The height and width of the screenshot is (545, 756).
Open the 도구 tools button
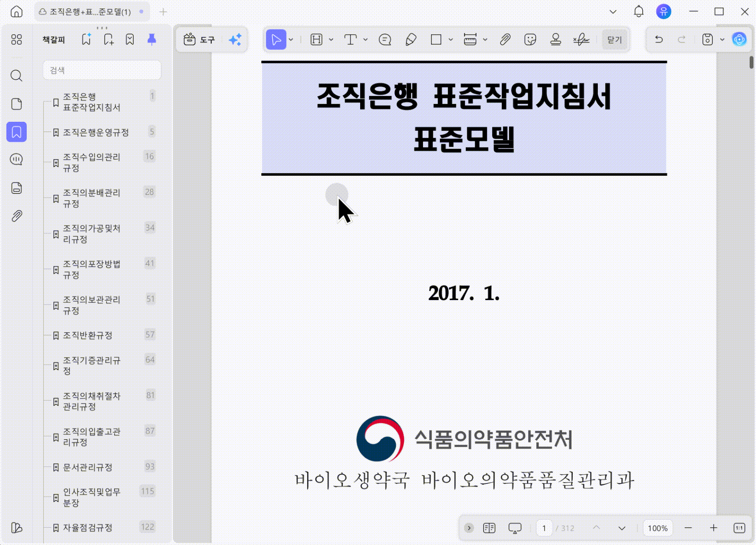pyautogui.click(x=199, y=40)
